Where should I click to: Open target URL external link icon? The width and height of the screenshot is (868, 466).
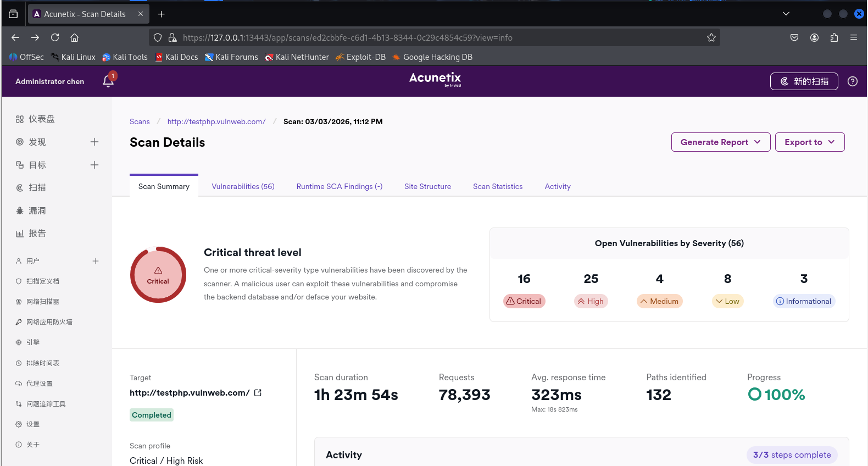[258, 393]
